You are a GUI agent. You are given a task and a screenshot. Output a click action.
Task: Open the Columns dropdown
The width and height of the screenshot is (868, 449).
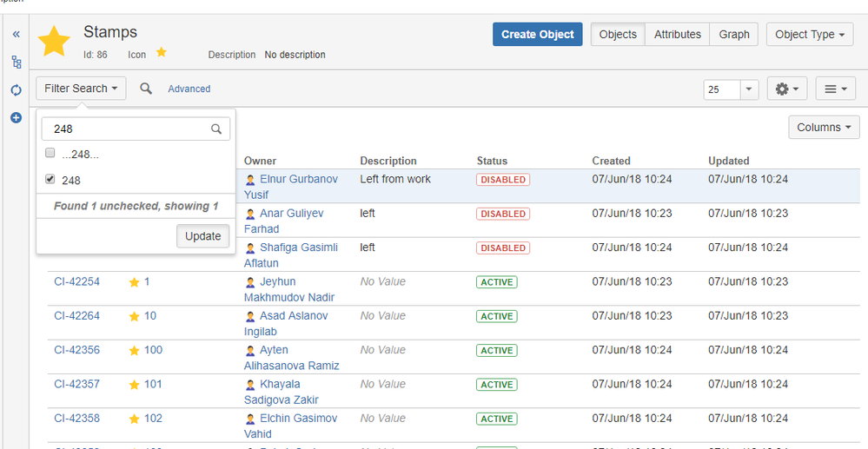click(x=824, y=128)
